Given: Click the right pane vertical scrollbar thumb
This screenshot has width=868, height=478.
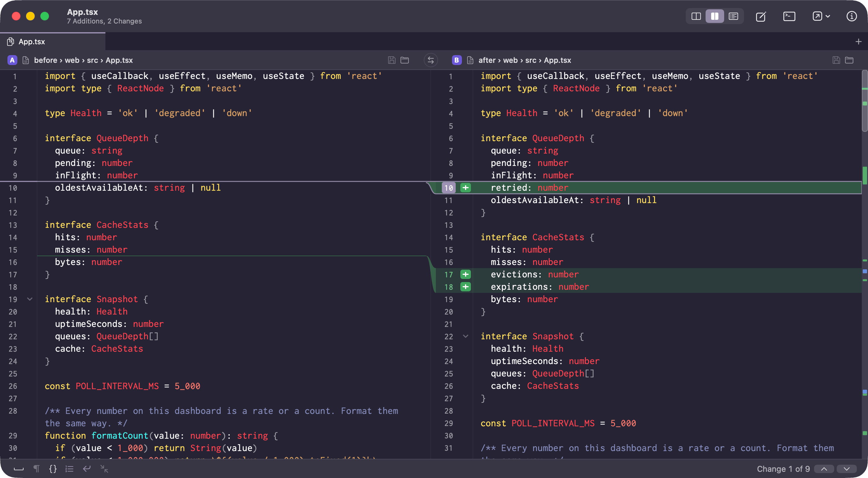Looking at the screenshot, I should (x=864, y=101).
